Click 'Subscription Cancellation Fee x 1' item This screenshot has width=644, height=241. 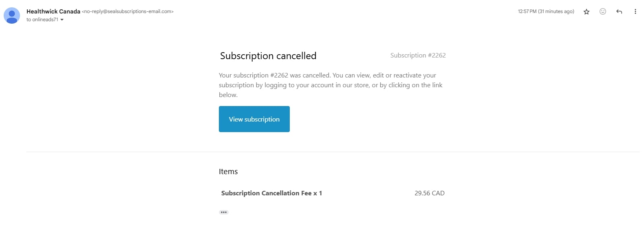point(271,193)
